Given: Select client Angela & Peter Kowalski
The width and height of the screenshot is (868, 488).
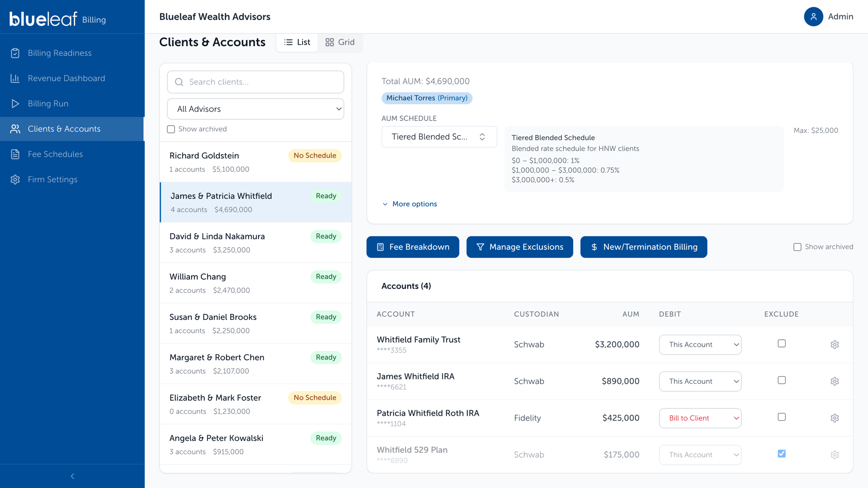Looking at the screenshot, I should pos(255,445).
